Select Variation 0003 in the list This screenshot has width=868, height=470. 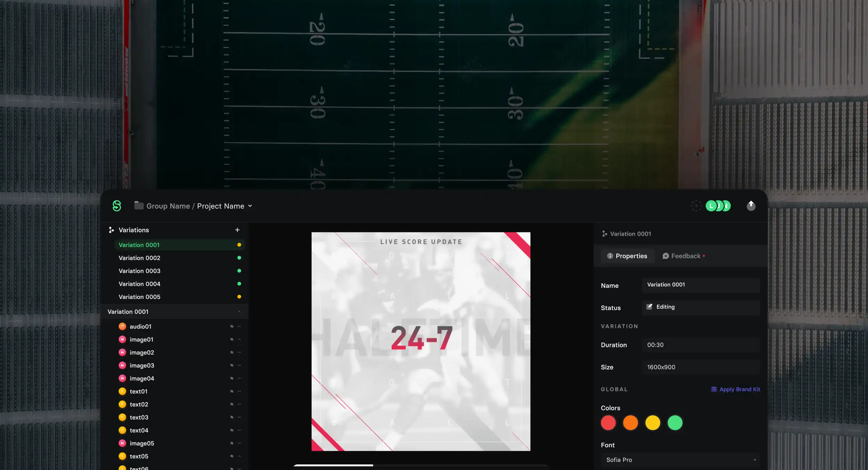click(x=139, y=271)
